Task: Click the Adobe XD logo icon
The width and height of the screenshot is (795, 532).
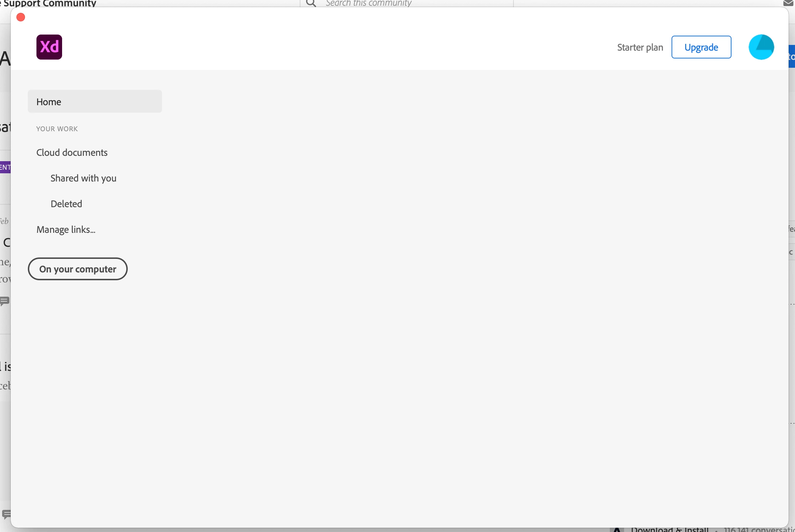Action: 49,47
